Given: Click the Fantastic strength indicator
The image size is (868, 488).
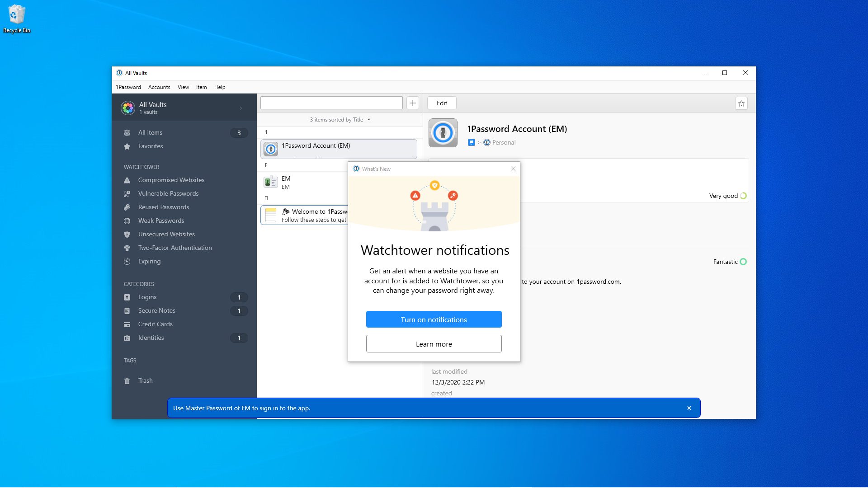Looking at the screenshot, I should [730, 262].
